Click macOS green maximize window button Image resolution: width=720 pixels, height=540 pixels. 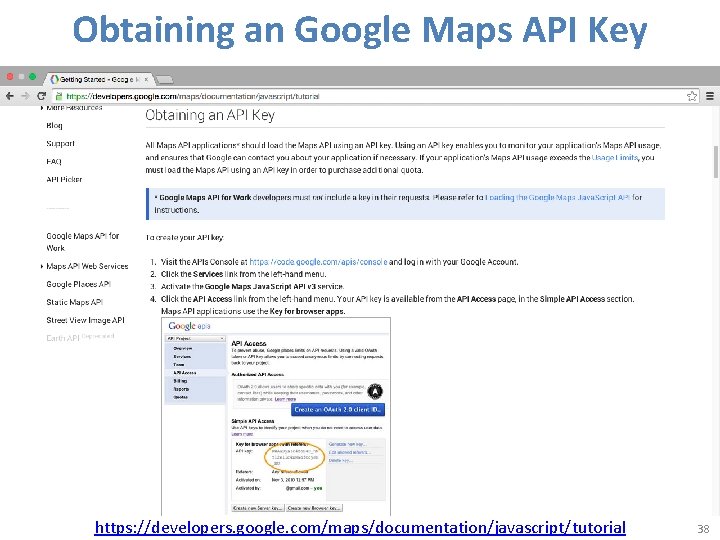(x=32, y=76)
